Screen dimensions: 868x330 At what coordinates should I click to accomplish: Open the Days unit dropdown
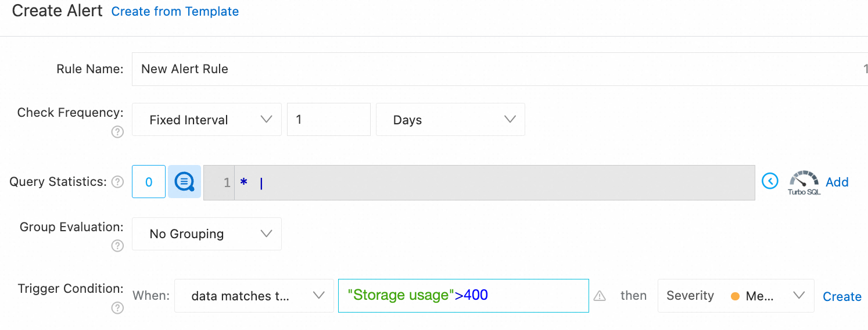click(x=450, y=120)
